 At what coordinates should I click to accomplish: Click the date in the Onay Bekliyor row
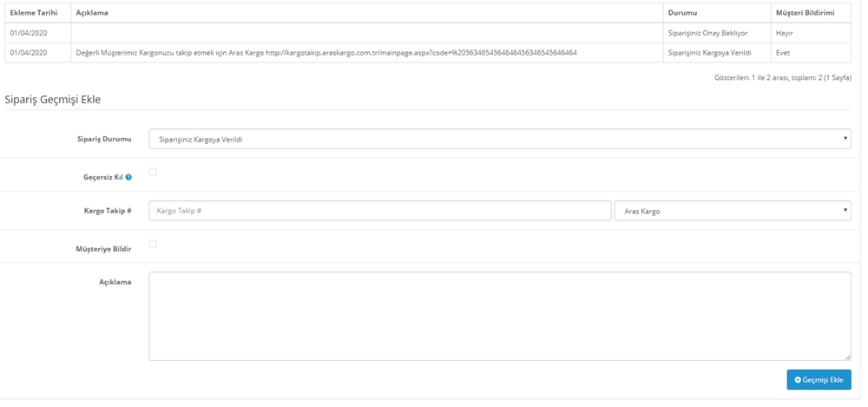click(29, 33)
